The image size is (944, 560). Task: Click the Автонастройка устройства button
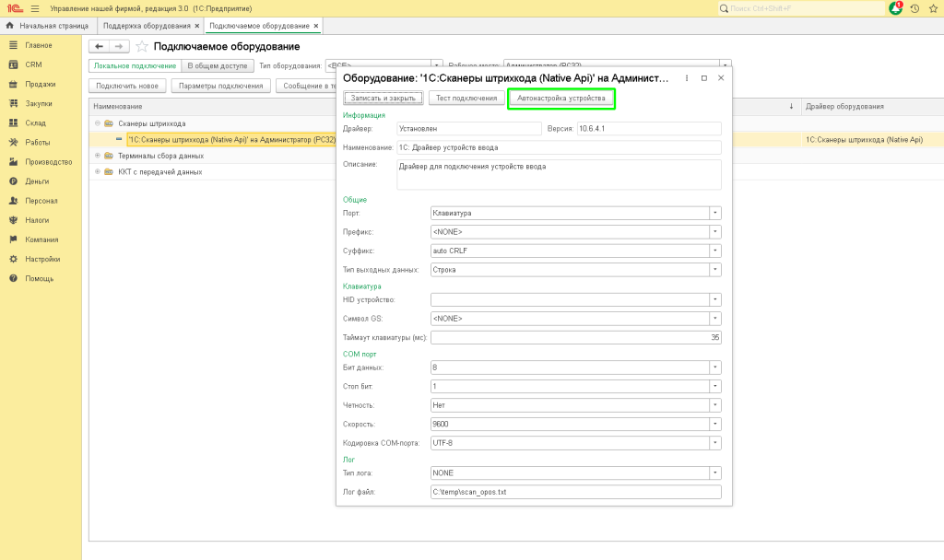coord(560,98)
